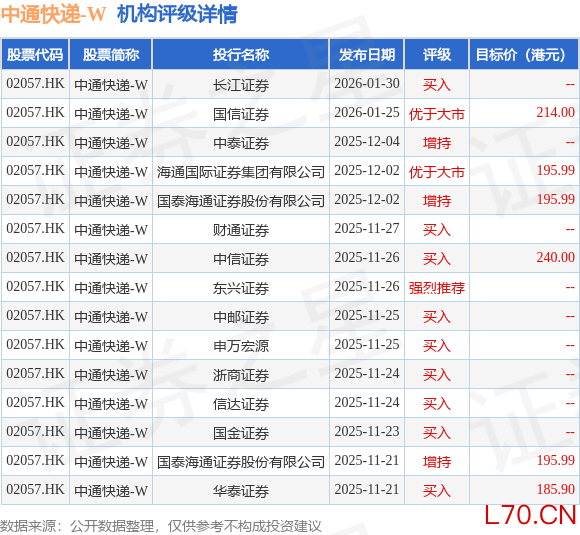580x535 pixels.
Task: Select the 申万宏源 cell
Action: click(241, 346)
